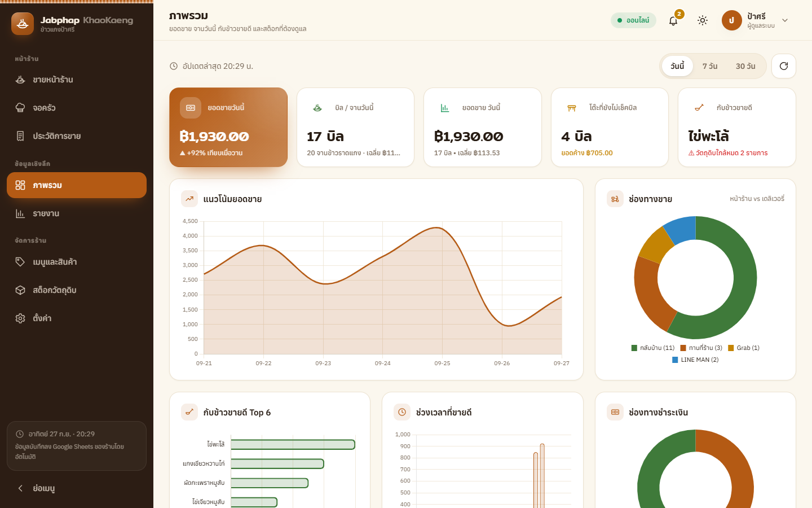Viewport: 812px width, 508px height.
Task: Open รายงาน reports page
Action: (x=77, y=213)
